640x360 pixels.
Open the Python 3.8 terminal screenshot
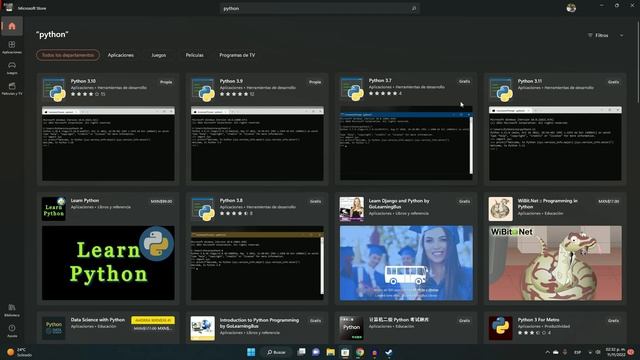257,263
